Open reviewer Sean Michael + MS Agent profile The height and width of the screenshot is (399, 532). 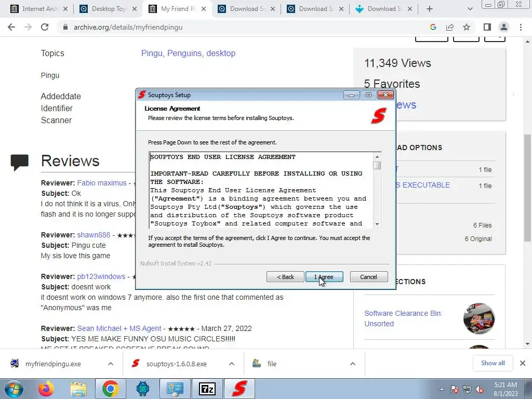tap(119, 328)
